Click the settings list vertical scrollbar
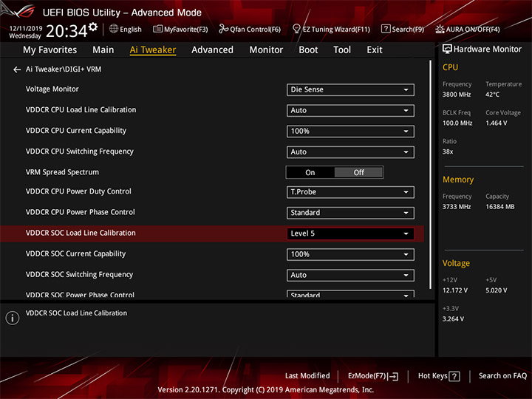 point(430,174)
